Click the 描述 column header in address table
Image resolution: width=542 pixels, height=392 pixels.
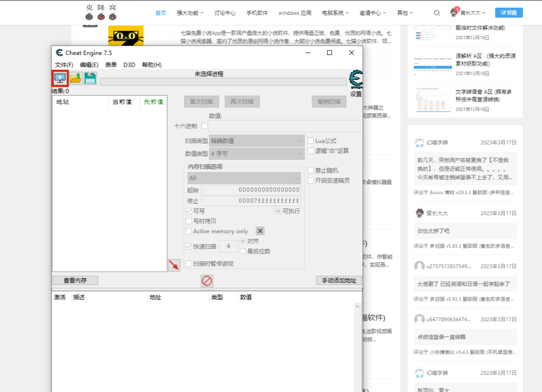[79, 297]
